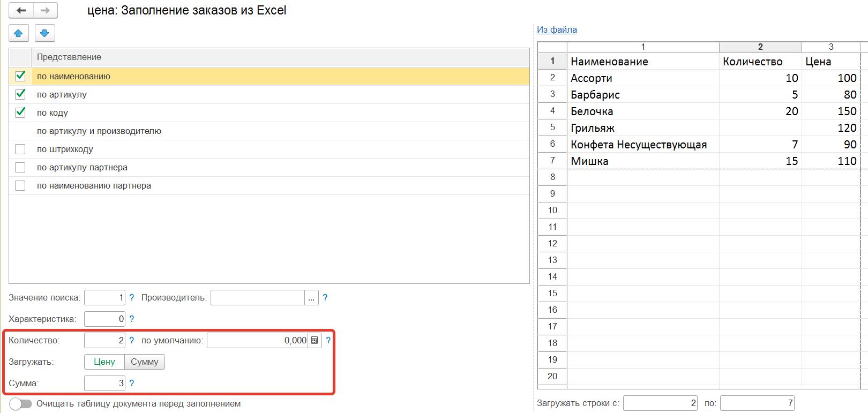The width and height of the screenshot is (868, 413).
Task: Check the 'по наименованию партнера' checkbox
Action: (x=20, y=185)
